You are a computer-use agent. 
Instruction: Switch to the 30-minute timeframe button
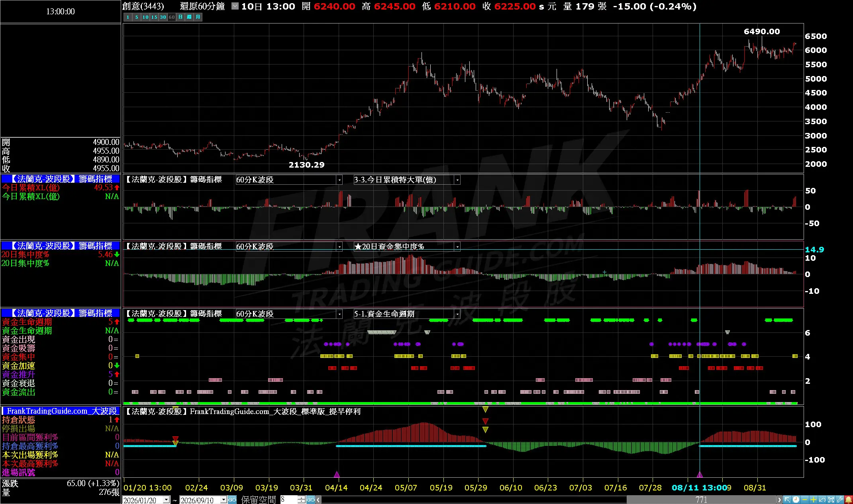[163, 17]
